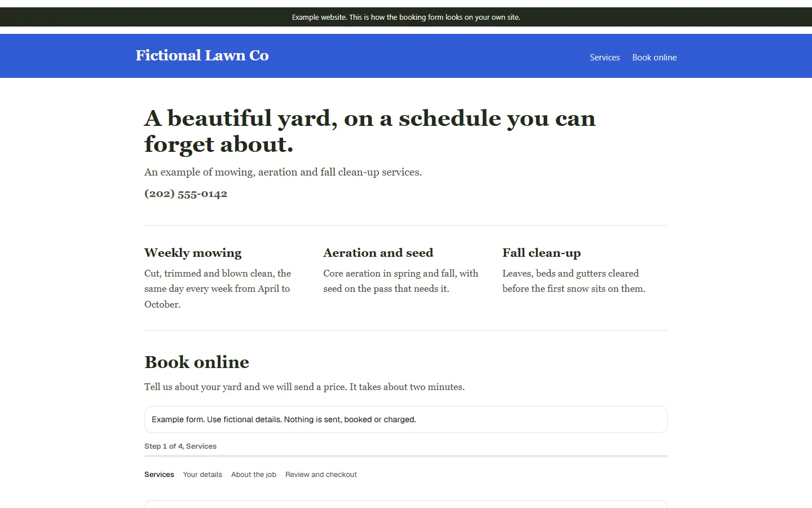Screen dimensions: 812x508
Task: Click the 'Example form. Use fictional details' notice
Action: coord(406,419)
